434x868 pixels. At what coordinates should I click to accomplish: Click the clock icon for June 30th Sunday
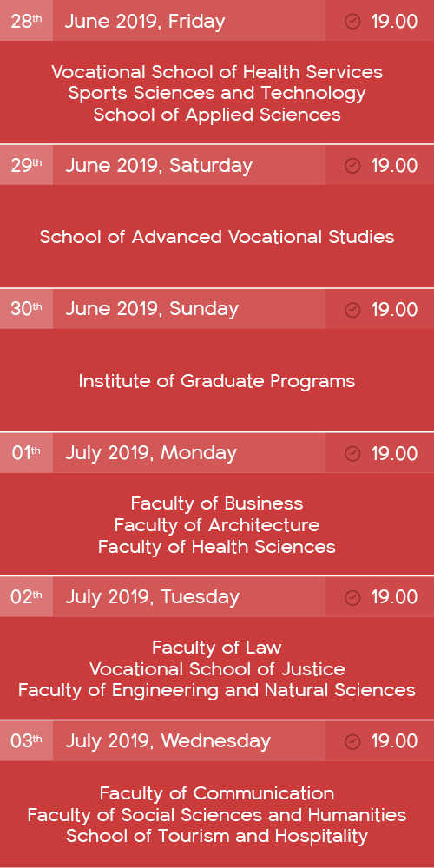(352, 310)
